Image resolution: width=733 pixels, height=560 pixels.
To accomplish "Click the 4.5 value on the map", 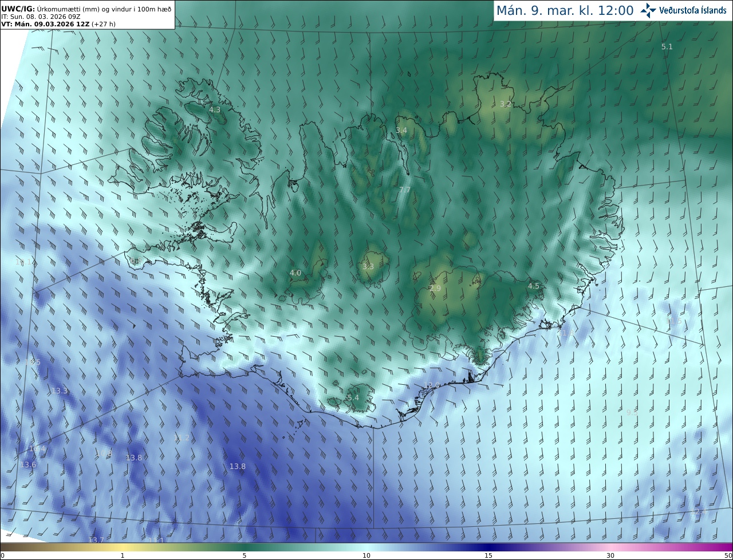I will (534, 286).
